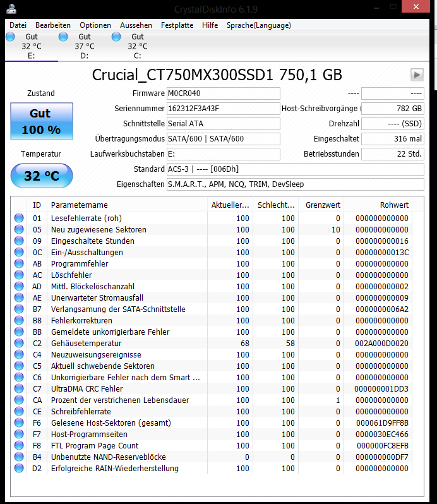Click status icon for Schreibfehlerrate
Screen dimensions: 437x504
pyautogui.click(x=19, y=411)
